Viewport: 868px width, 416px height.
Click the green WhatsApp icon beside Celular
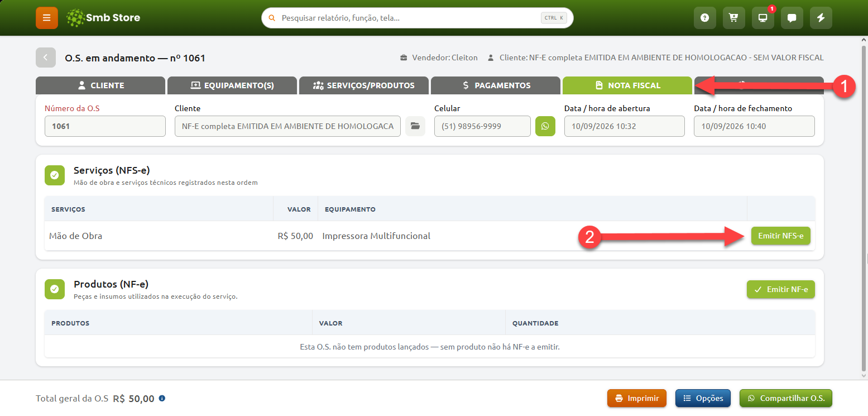pyautogui.click(x=545, y=126)
